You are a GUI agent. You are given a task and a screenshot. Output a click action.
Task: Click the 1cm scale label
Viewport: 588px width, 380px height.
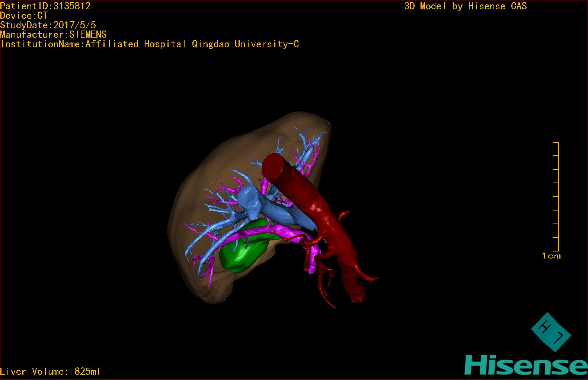(x=551, y=256)
